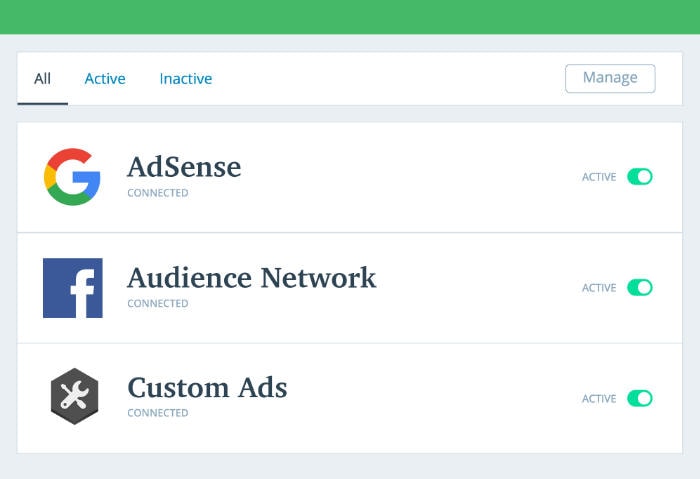This screenshot has width=700, height=479.
Task: Open the AdSense title link
Action: pos(184,167)
